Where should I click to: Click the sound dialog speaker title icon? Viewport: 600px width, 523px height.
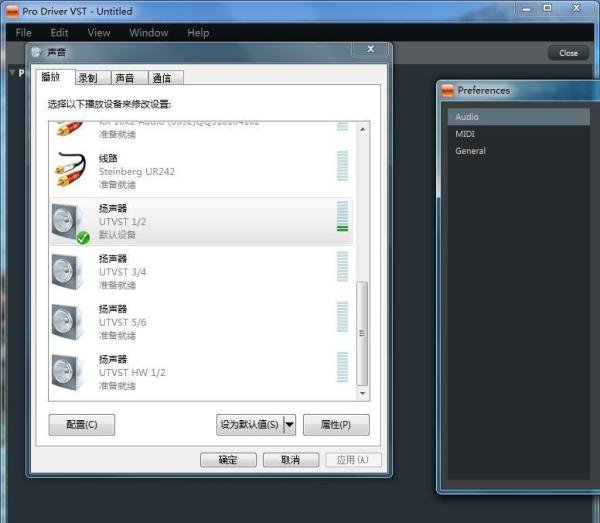[36, 52]
